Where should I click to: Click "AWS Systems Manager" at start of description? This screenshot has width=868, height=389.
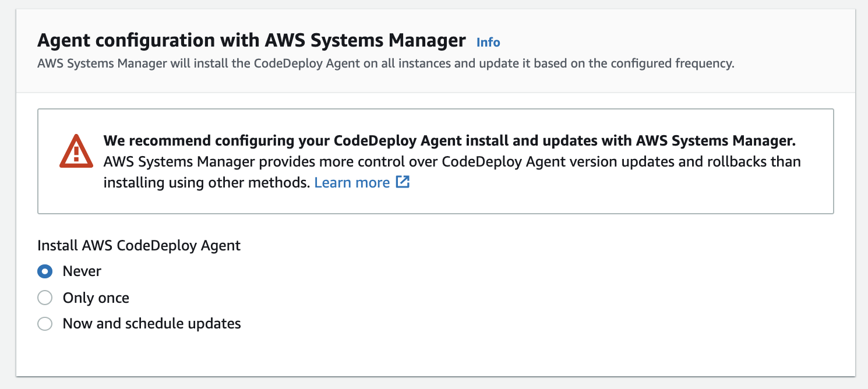click(102, 63)
